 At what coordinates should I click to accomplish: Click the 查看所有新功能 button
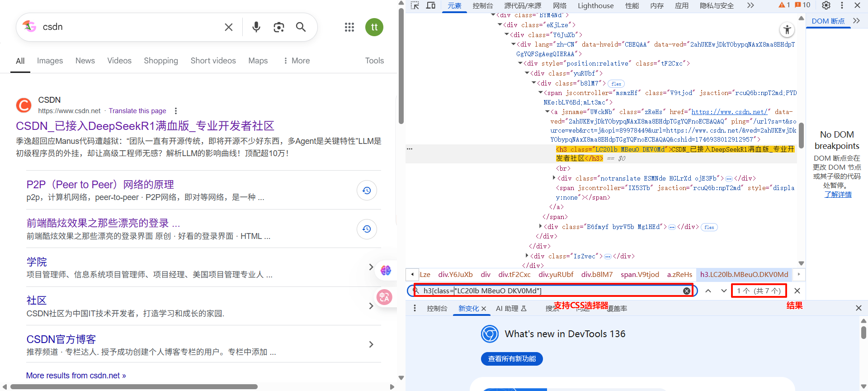[512, 359]
